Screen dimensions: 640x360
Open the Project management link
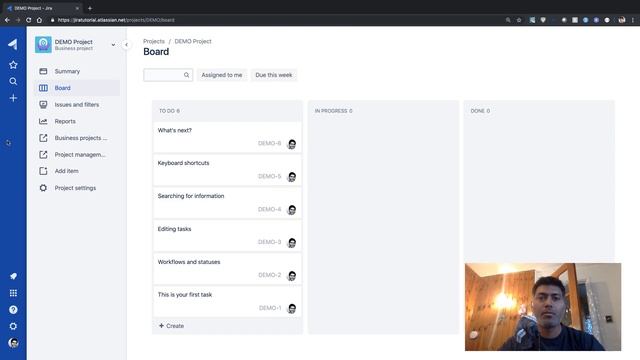[x=77, y=155]
